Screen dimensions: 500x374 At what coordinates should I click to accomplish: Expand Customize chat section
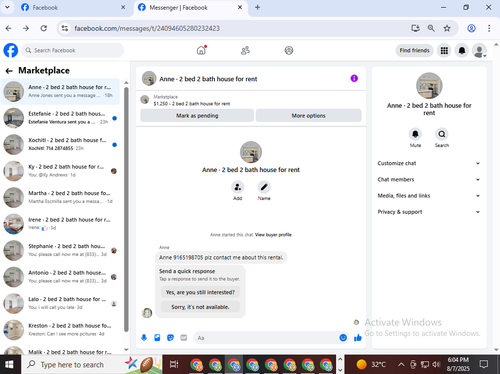(429, 163)
